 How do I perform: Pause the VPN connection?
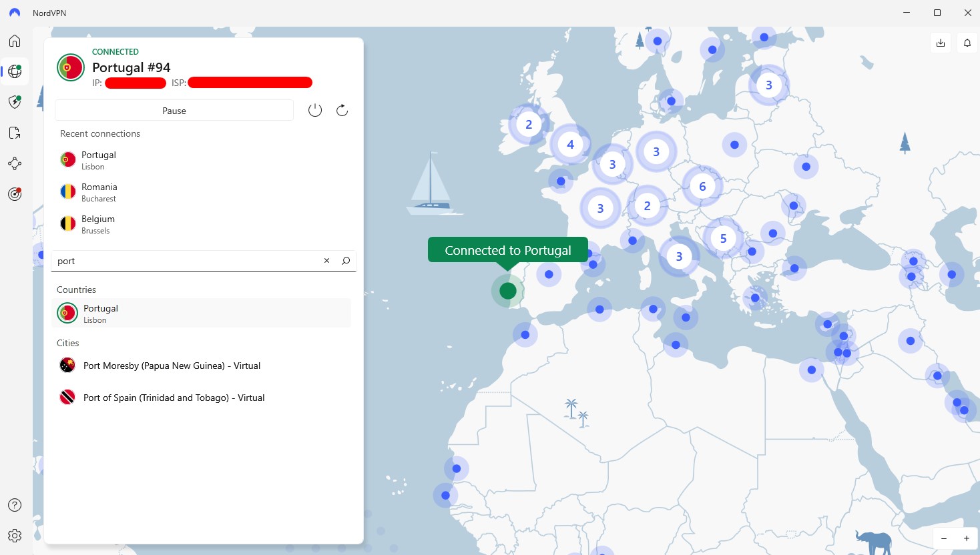(x=174, y=111)
